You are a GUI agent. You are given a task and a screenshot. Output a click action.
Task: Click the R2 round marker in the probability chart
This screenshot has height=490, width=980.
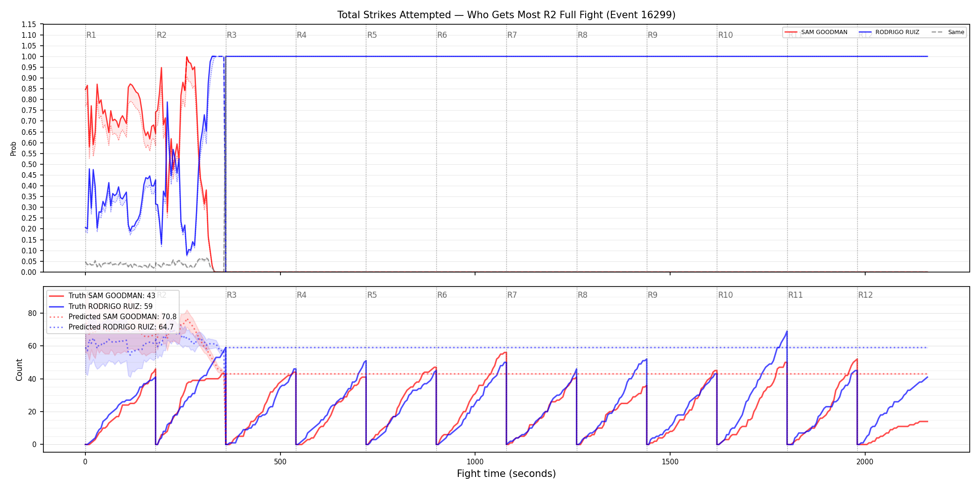click(161, 35)
